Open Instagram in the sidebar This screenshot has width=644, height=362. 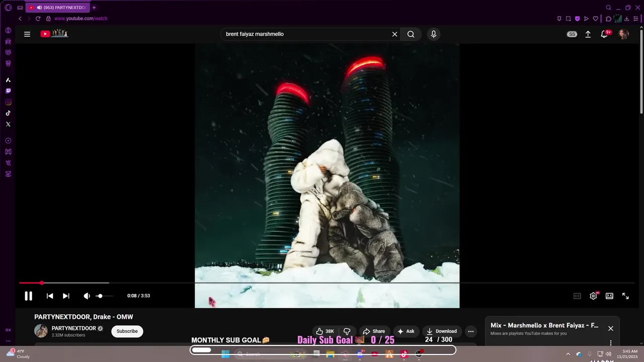click(8, 102)
